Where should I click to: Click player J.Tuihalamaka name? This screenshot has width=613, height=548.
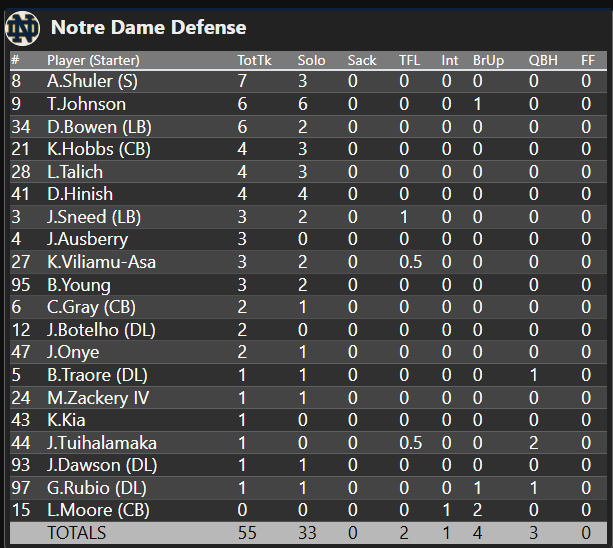pos(101,443)
